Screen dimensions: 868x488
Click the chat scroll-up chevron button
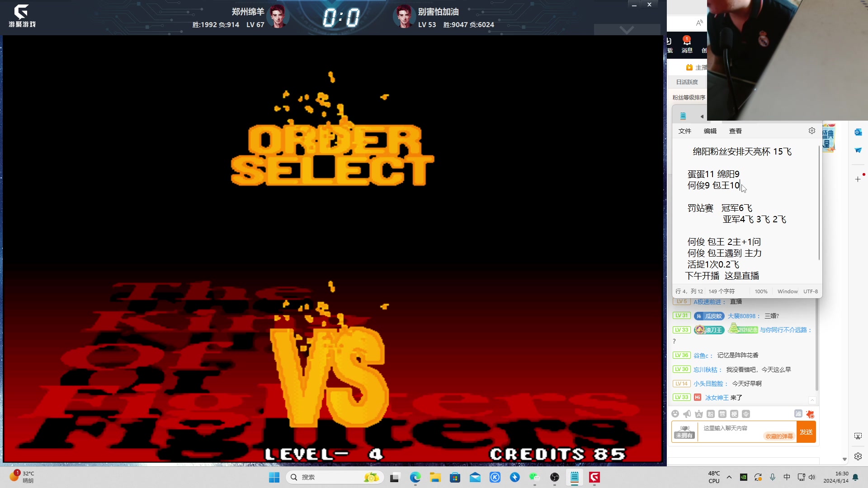(812, 400)
